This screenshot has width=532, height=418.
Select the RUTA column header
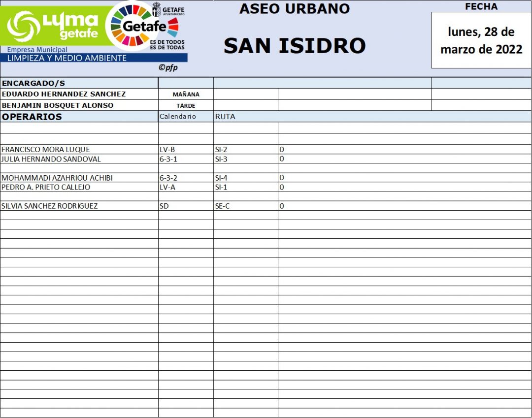click(225, 117)
